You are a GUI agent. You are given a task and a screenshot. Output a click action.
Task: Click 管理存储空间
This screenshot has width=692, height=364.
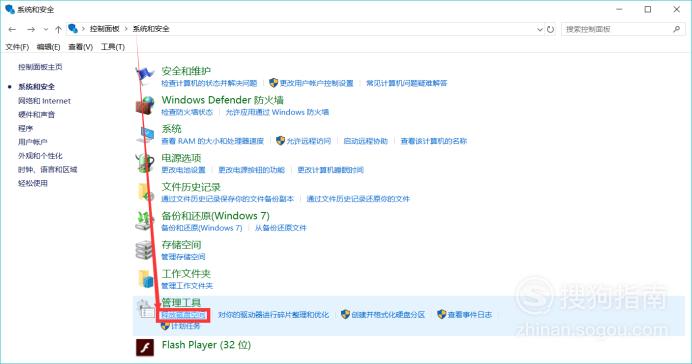coord(183,257)
